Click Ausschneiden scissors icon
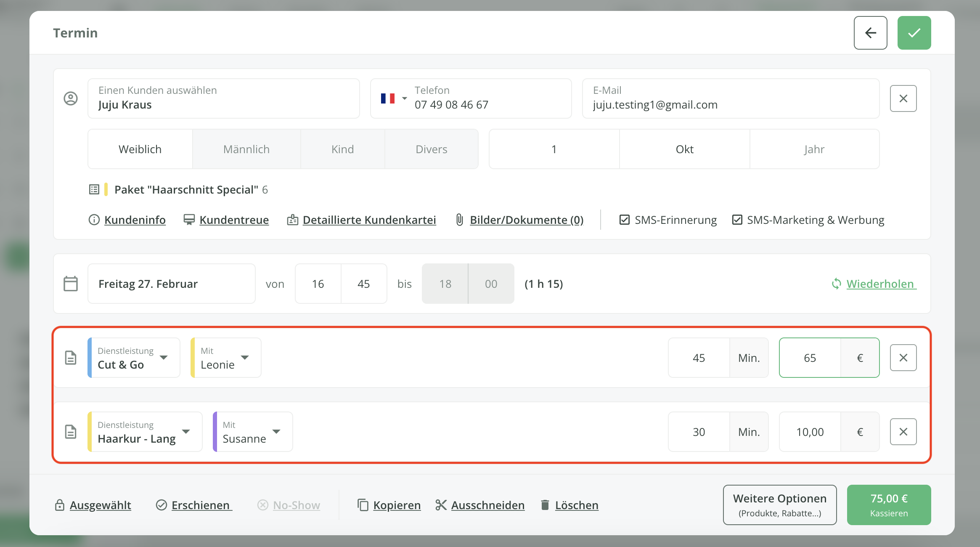Viewport: 980px width, 547px height. [x=441, y=505]
